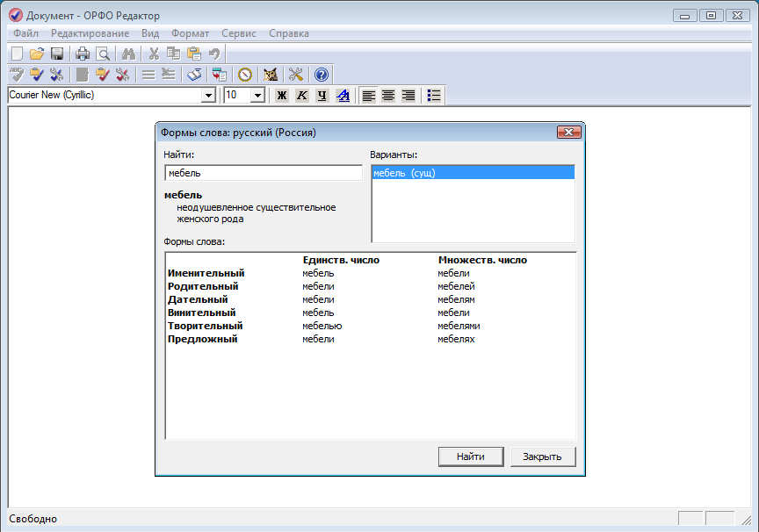
Task: Close the Формы слова dialog with the red X
Action: coord(568,132)
